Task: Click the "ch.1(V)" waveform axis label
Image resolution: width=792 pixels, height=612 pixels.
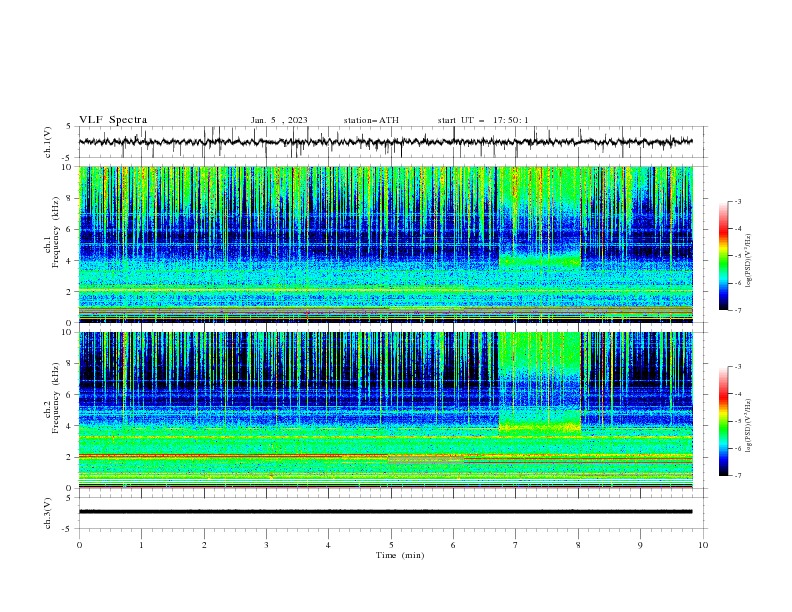Action: (x=48, y=142)
